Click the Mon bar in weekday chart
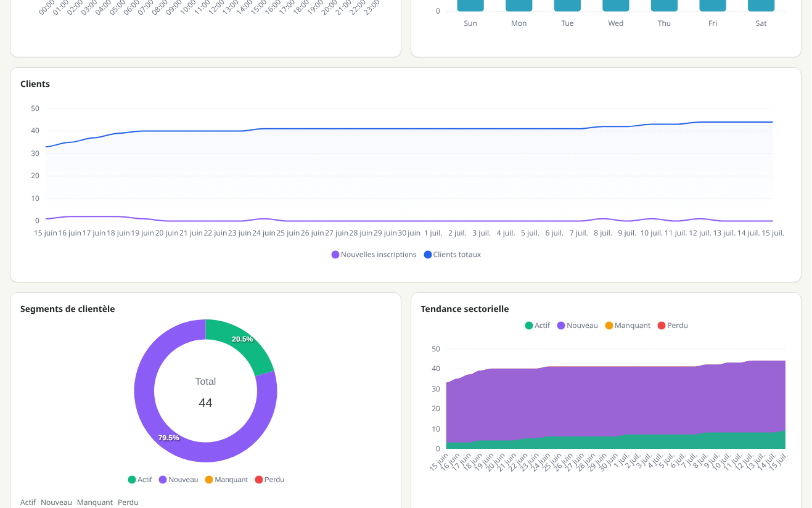 click(x=519, y=5)
